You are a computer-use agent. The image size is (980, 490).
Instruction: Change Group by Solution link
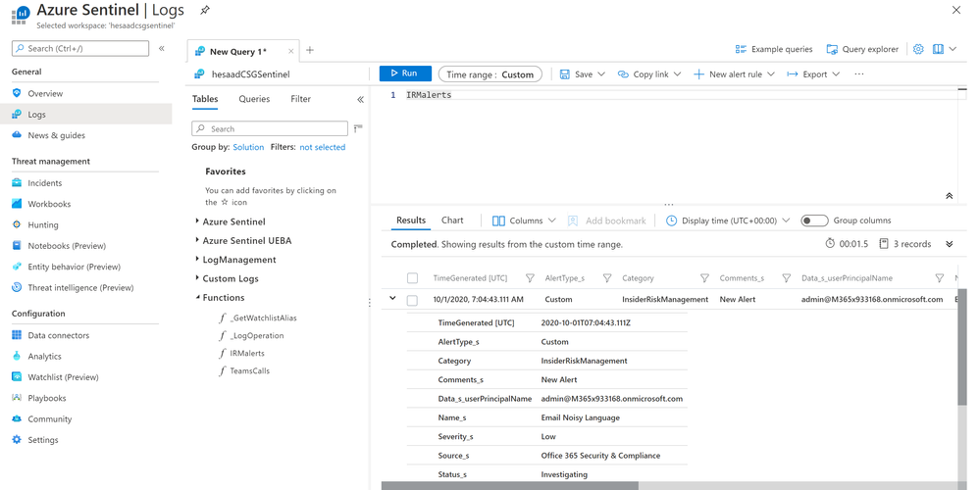(x=248, y=147)
